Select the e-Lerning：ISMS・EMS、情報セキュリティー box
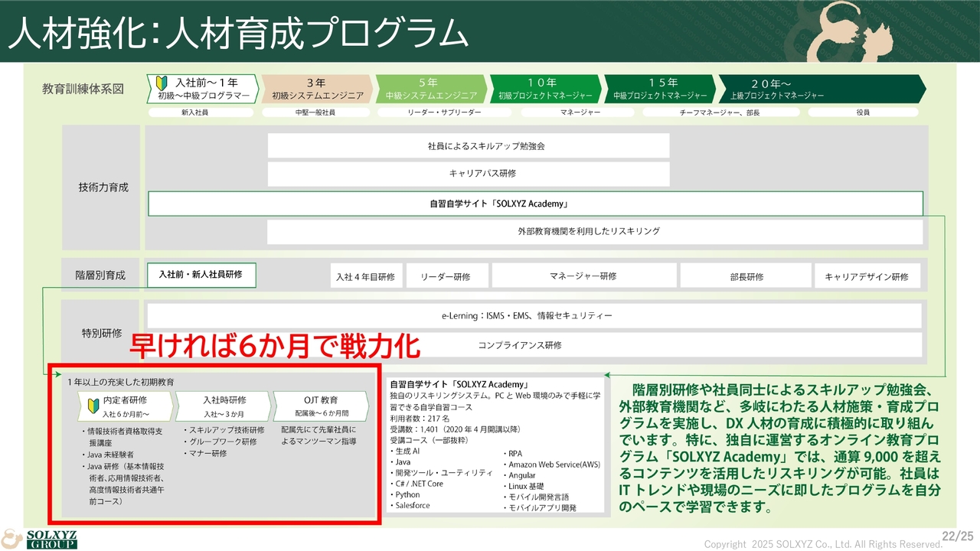 pyautogui.click(x=534, y=316)
